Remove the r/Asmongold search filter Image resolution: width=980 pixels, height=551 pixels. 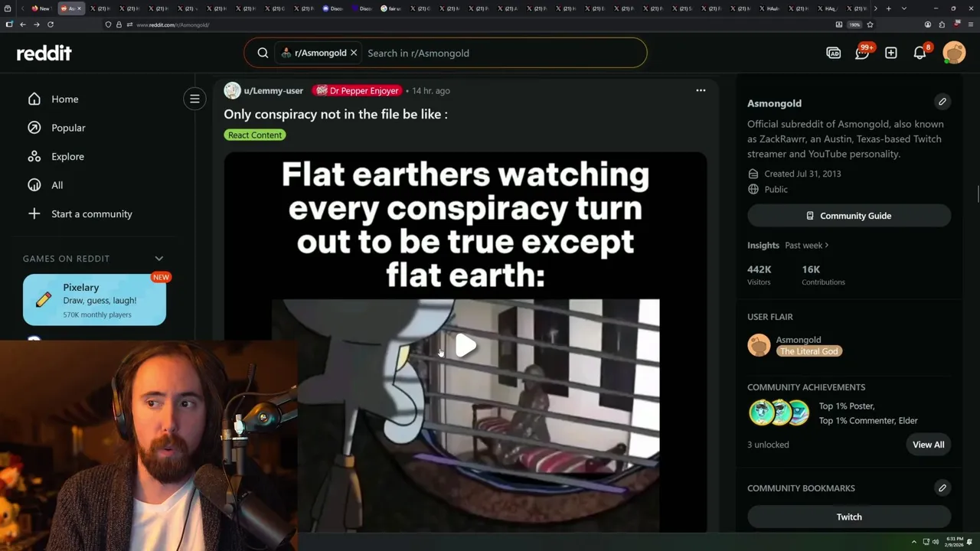354,53
